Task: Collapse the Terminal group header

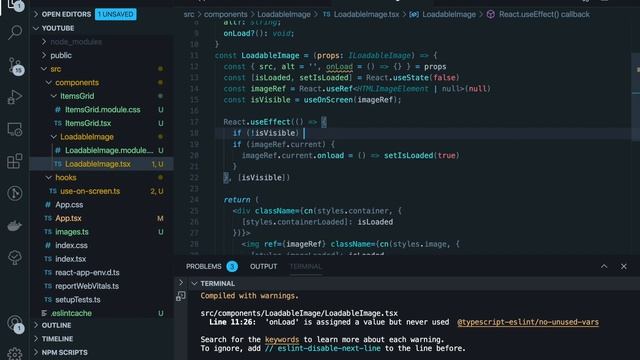Action: click(x=195, y=283)
